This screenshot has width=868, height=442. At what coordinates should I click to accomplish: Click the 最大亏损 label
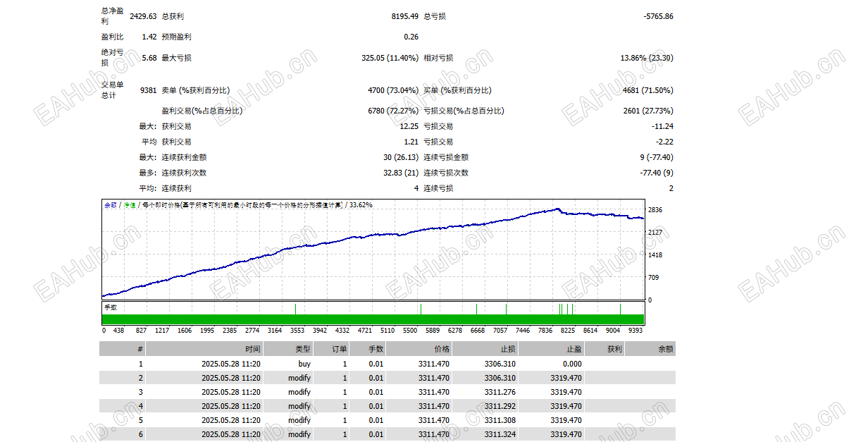[x=176, y=58]
